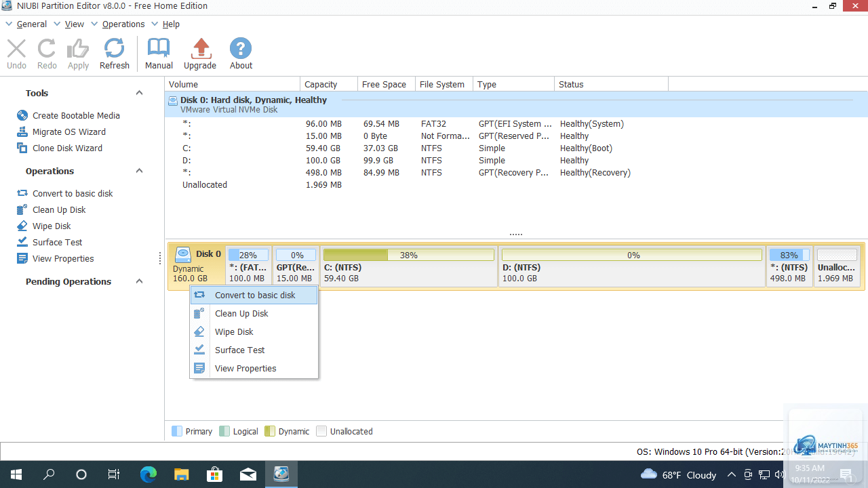Open File Explorer from taskbar
This screenshot has width=868, height=488.
click(x=181, y=474)
